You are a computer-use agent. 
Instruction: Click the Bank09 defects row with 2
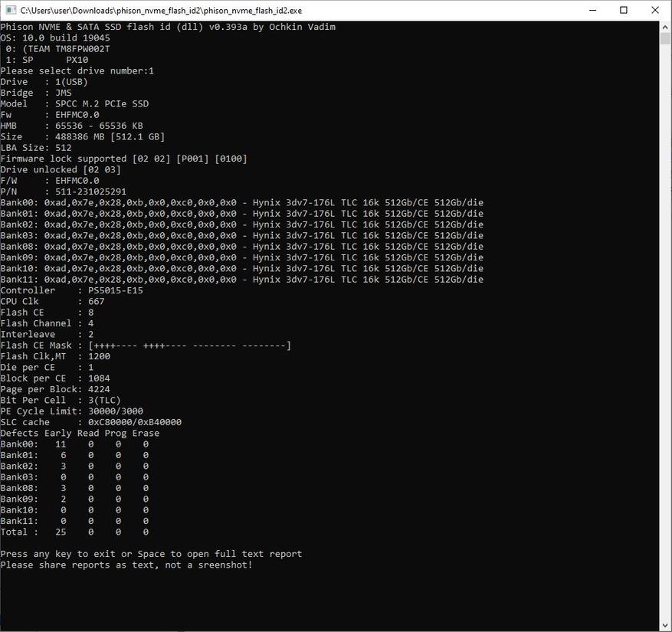pos(74,499)
